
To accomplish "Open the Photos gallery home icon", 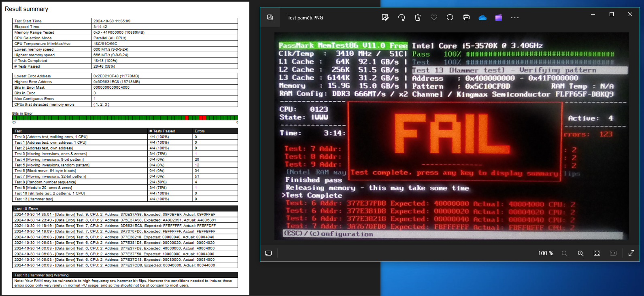I will [270, 17].
